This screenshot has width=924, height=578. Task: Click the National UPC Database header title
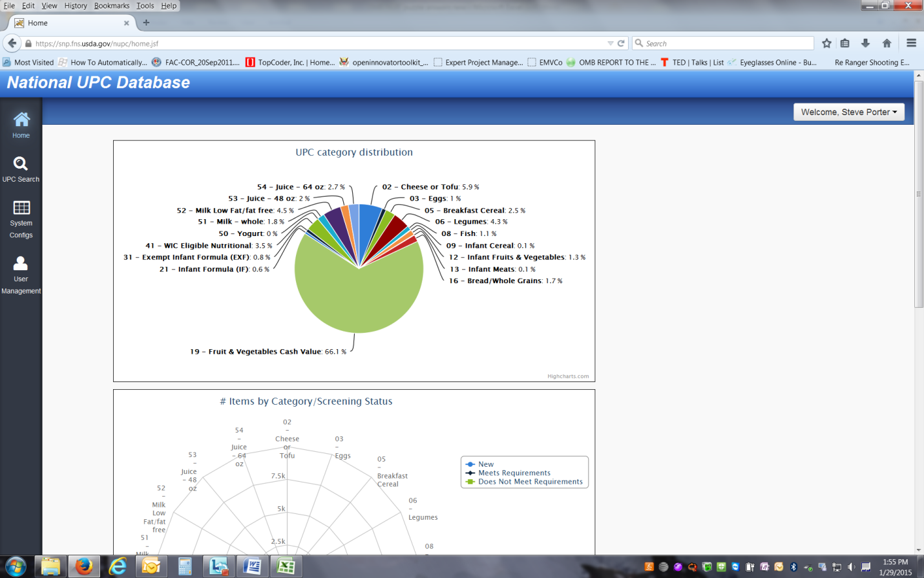(x=98, y=83)
